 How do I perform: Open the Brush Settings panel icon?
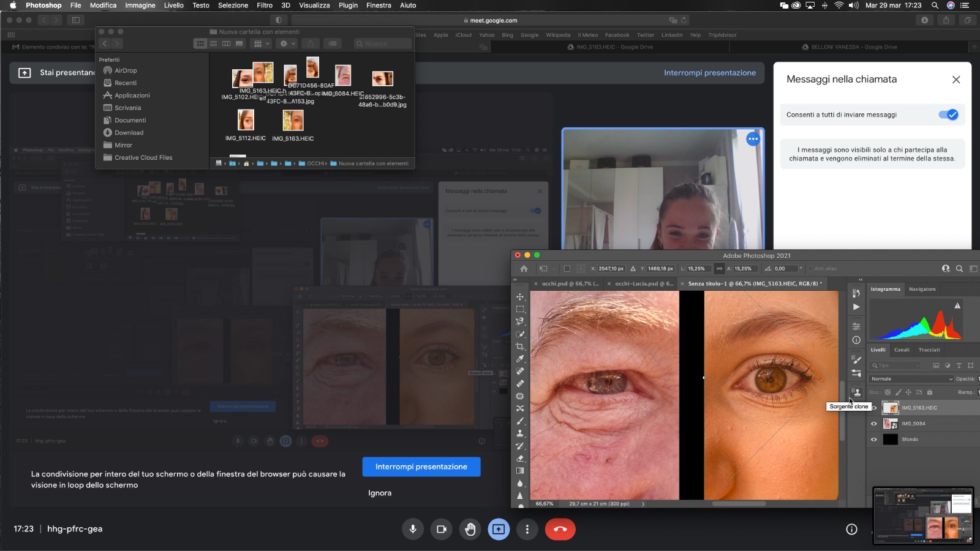[x=856, y=359]
